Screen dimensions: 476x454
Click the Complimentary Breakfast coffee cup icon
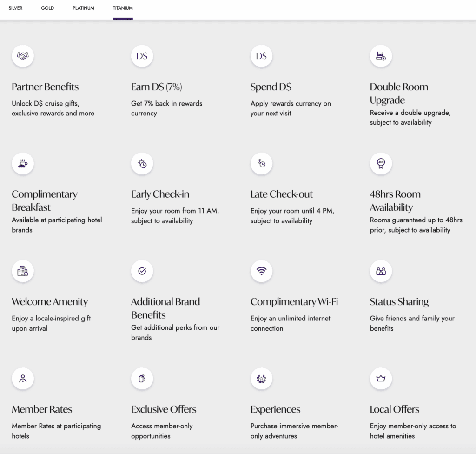tap(23, 163)
